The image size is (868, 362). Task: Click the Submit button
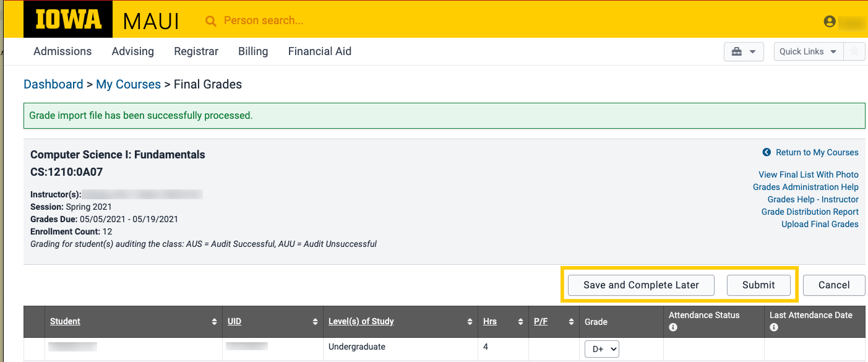click(x=758, y=285)
